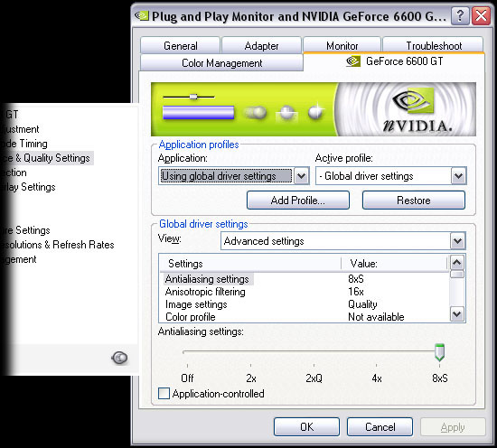Select the Image settings row

(x=305, y=304)
